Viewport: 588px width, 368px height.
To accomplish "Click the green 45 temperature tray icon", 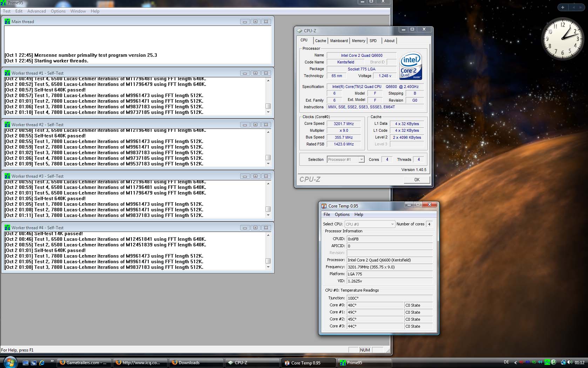I will [534, 362].
